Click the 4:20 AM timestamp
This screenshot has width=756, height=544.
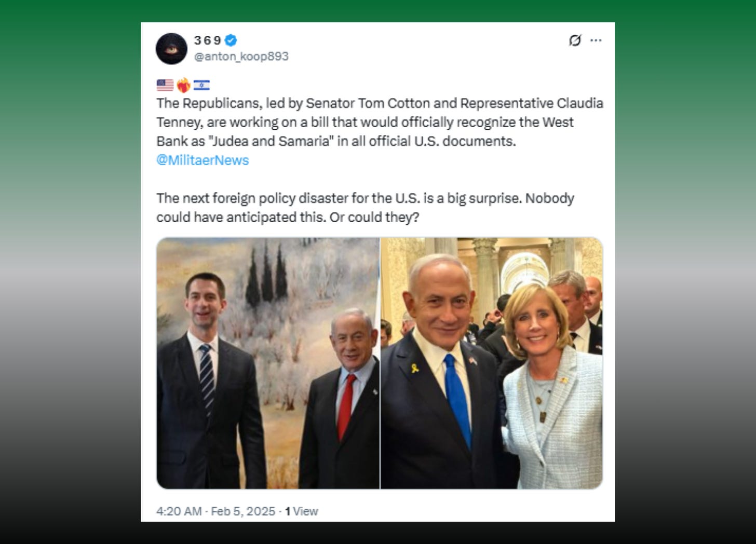click(179, 511)
